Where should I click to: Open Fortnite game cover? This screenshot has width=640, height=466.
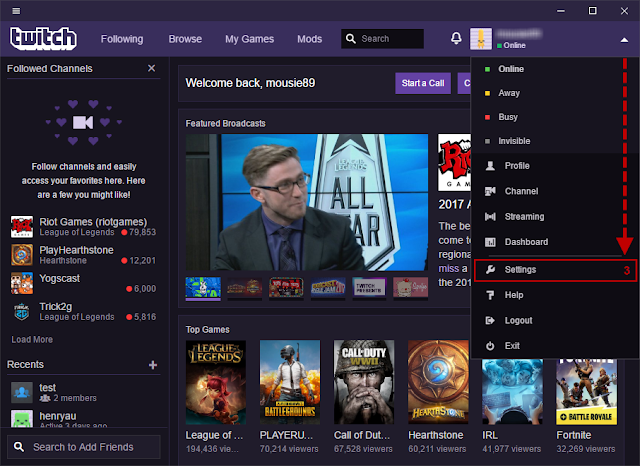(587, 392)
